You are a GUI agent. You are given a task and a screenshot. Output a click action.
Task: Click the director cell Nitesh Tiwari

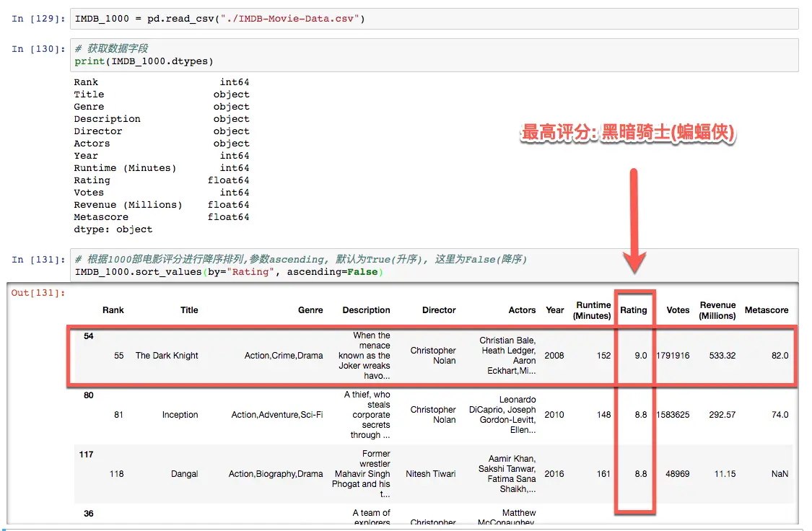pos(431,473)
